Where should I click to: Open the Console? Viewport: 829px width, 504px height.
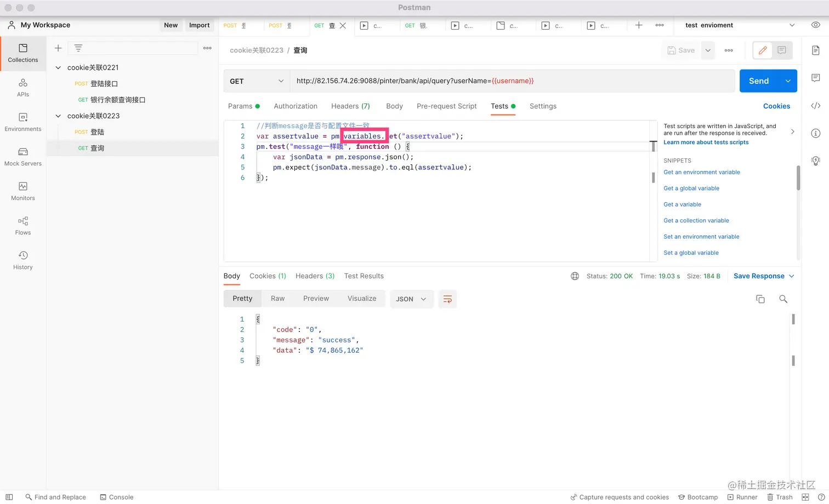116,497
